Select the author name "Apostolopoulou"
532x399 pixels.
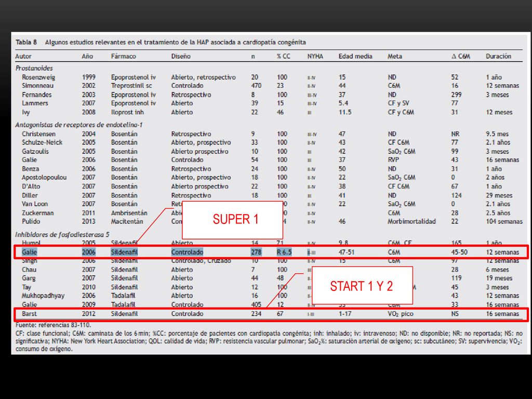click(x=44, y=178)
